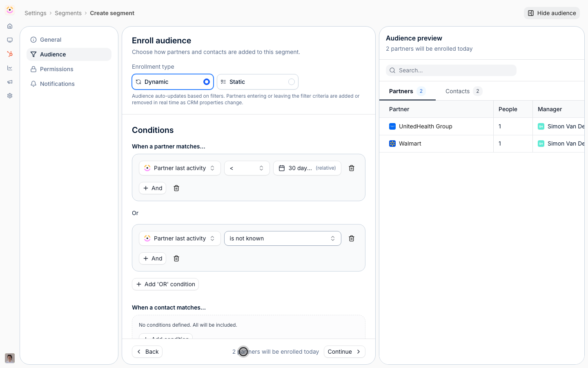
Task: Go to Audience settings section
Action: (69, 54)
